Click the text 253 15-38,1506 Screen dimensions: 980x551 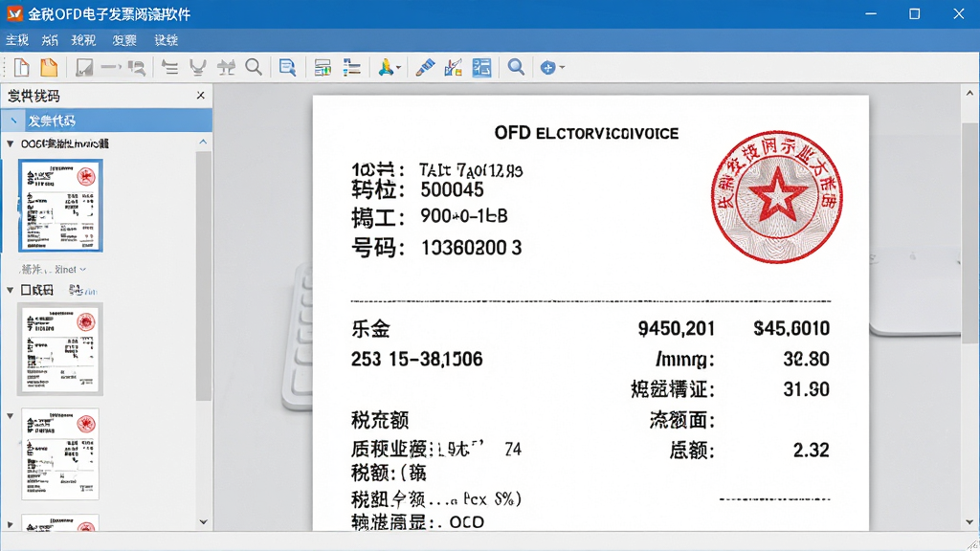[417, 360]
